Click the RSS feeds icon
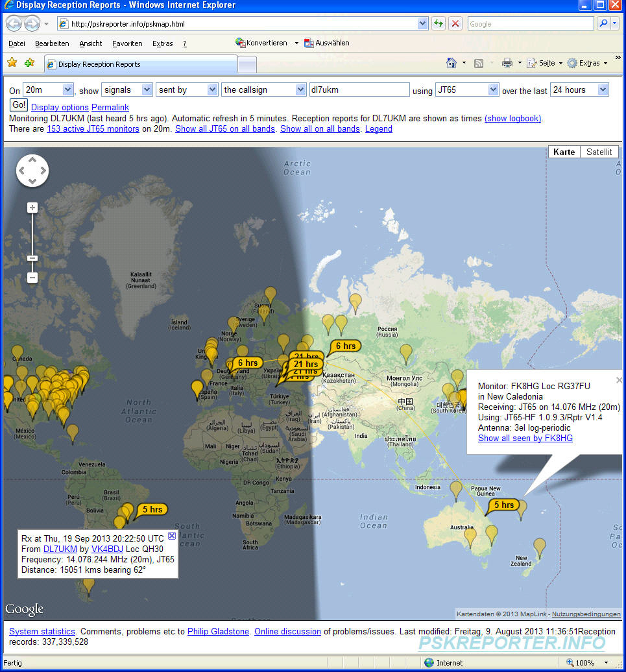 [x=479, y=64]
